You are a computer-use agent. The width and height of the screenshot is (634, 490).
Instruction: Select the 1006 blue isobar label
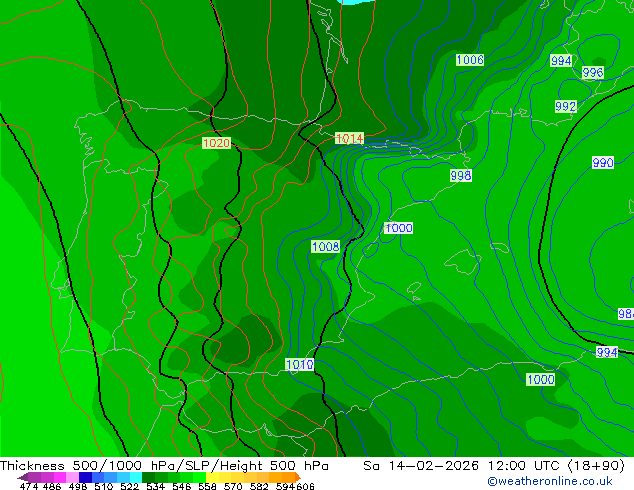[470, 60]
